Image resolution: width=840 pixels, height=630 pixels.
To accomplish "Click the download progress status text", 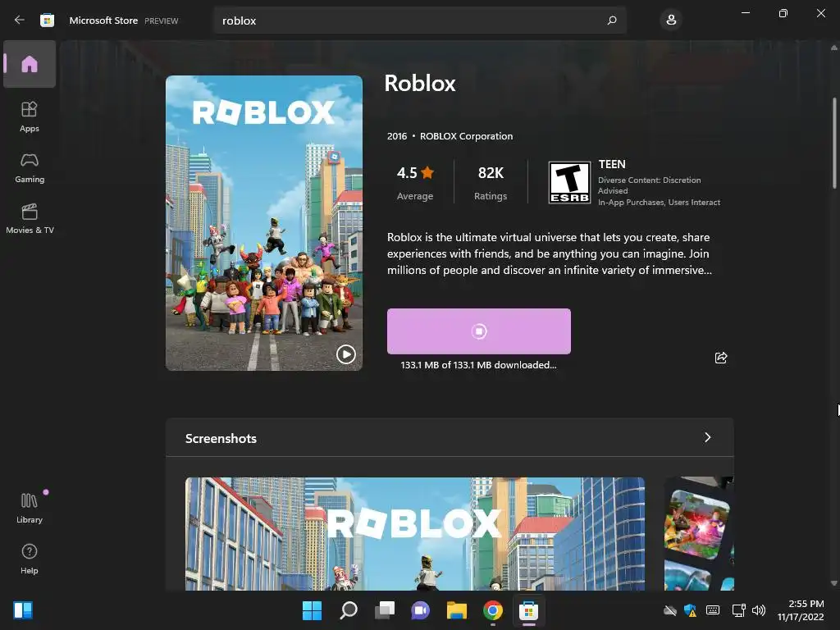I will [x=478, y=365].
